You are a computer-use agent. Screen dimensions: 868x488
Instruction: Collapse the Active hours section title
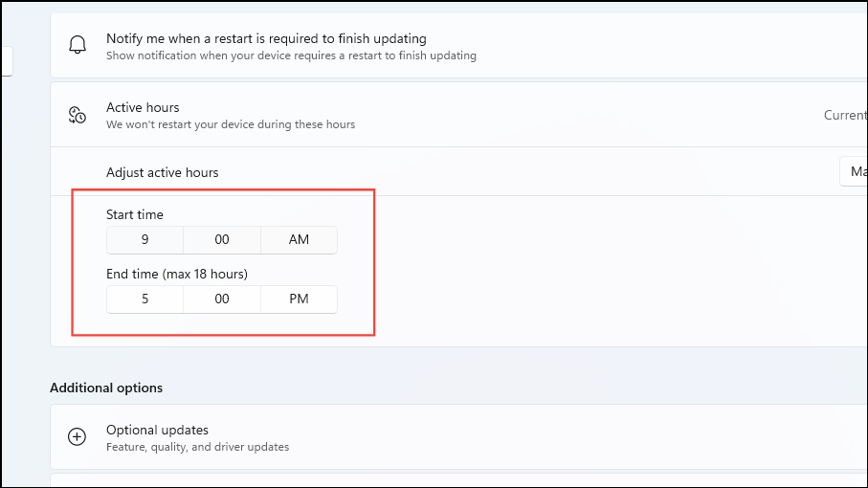[143, 107]
